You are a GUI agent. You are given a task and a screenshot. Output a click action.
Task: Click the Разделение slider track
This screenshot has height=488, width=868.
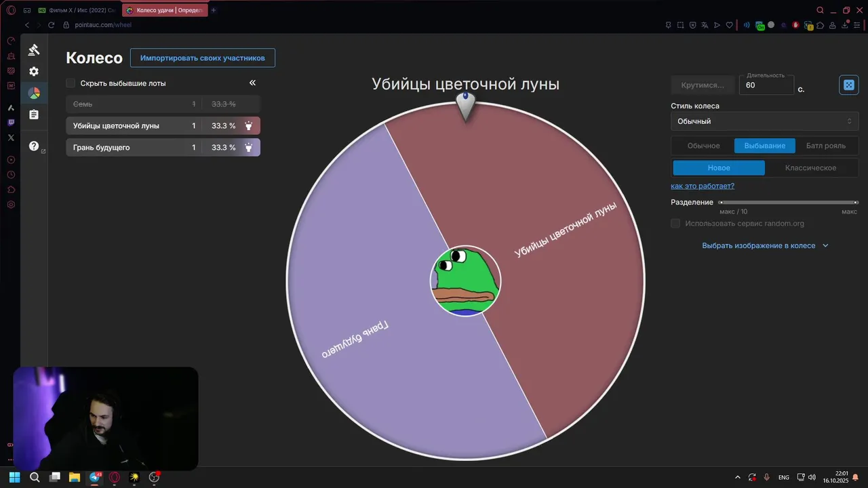click(x=788, y=202)
